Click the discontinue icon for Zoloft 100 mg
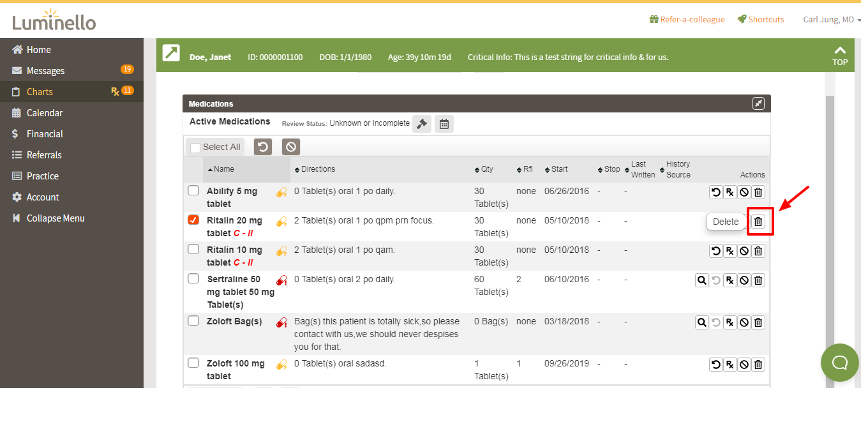The height and width of the screenshot is (445, 868). (744, 365)
